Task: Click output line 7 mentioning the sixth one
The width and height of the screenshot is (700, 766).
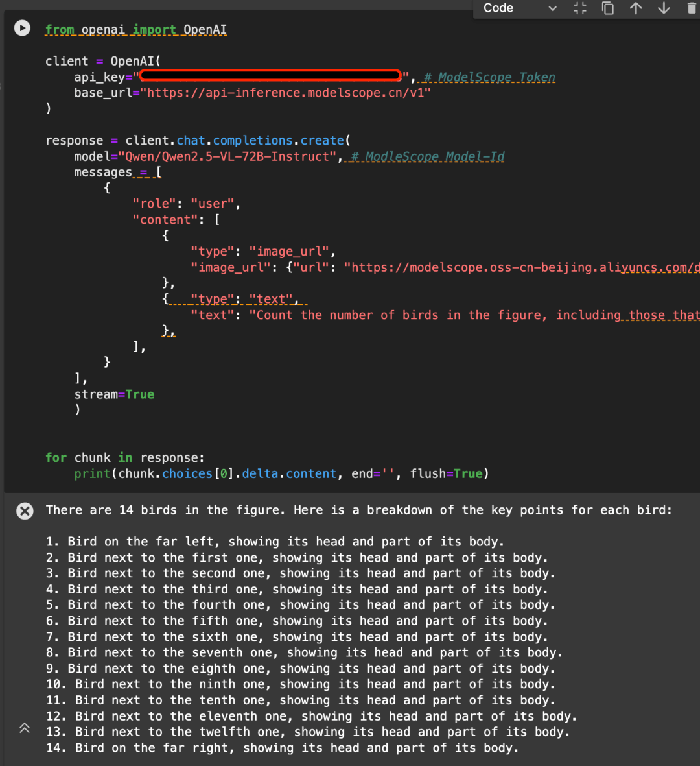Action: point(297,637)
